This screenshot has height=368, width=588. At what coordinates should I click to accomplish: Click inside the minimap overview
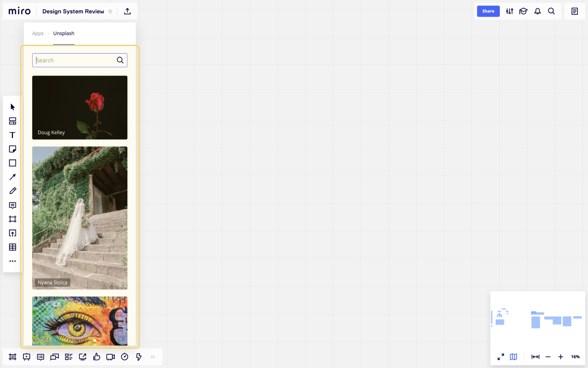click(537, 319)
